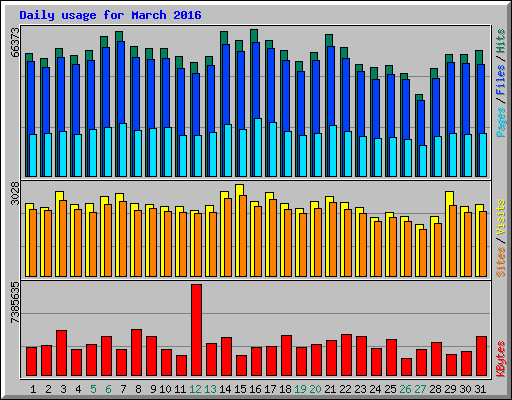Click the cyan Pages bar for day 16
The image size is (512, 400).
[258, 147]
